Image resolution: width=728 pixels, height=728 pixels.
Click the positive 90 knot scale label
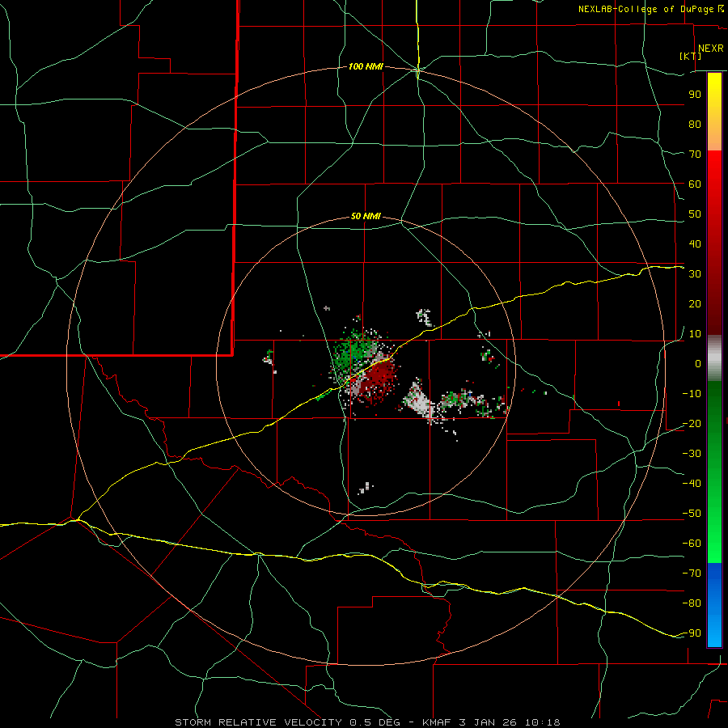pyautogui.click(x=695, y=95)
